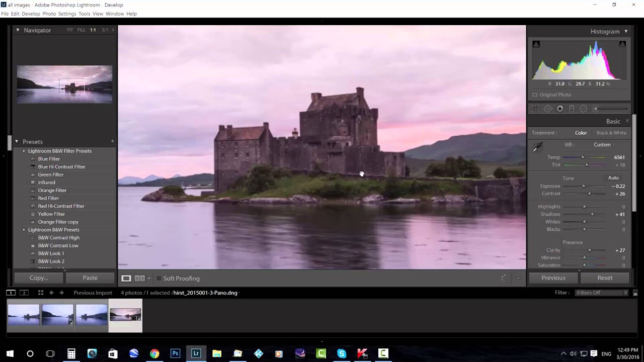Click the Temp value 6561 field
This screenshot has height=362, width=644.
(619, 157)
